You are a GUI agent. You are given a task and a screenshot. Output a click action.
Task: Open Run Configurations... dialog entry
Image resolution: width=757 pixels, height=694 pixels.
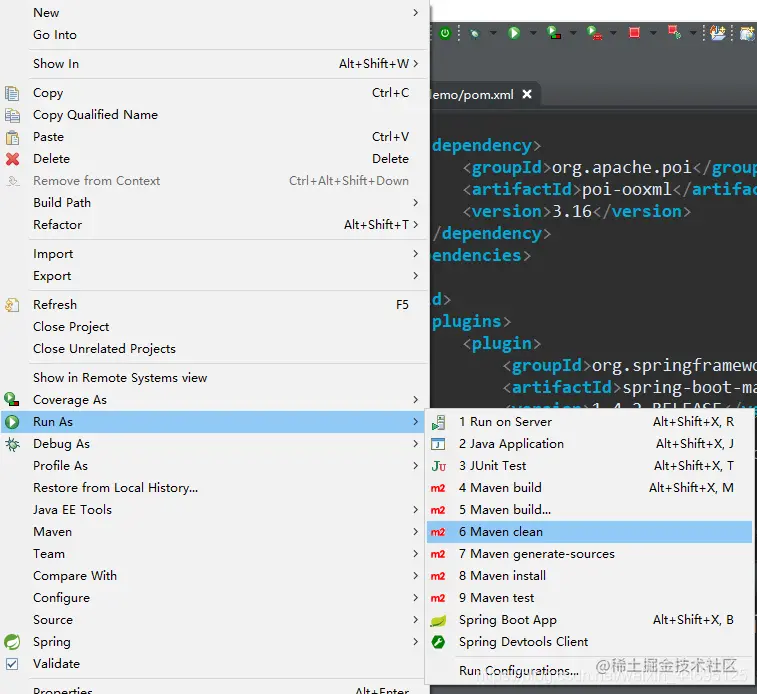(x=589, y=671)
